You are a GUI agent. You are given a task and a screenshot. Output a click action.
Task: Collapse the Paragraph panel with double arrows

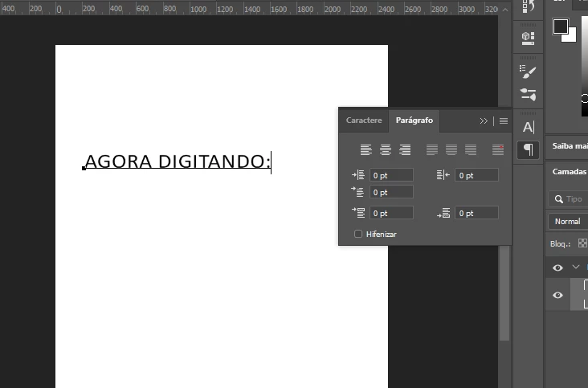(x=484, y=120)
